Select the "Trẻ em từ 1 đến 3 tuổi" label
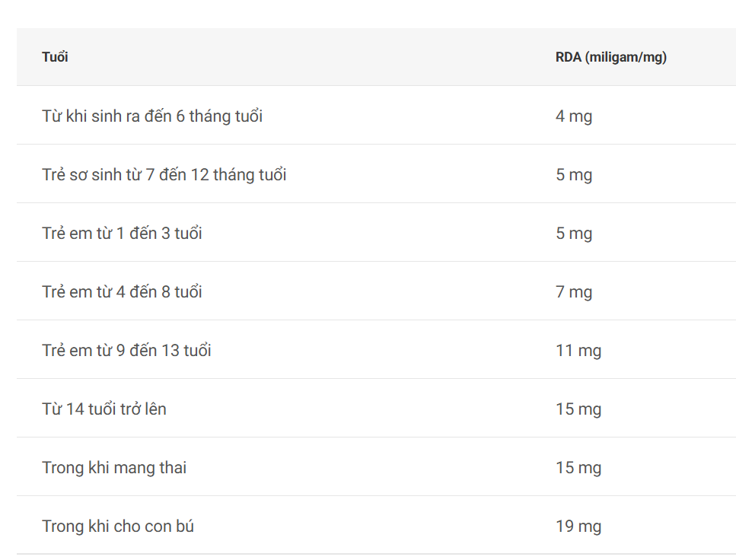The image size is (736, 560). coord(122,234)
